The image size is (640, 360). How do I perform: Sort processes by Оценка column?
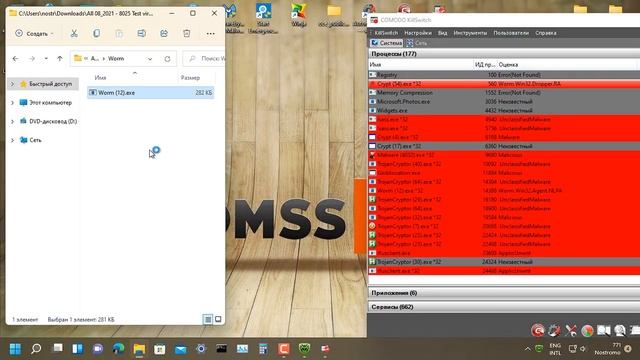coord(567,64)
